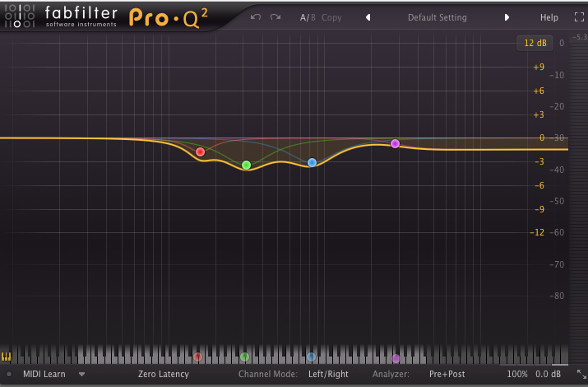The image size is (588, 387).
Task: Click the Undo arrow icon
Action: click(x=256, y=17)
